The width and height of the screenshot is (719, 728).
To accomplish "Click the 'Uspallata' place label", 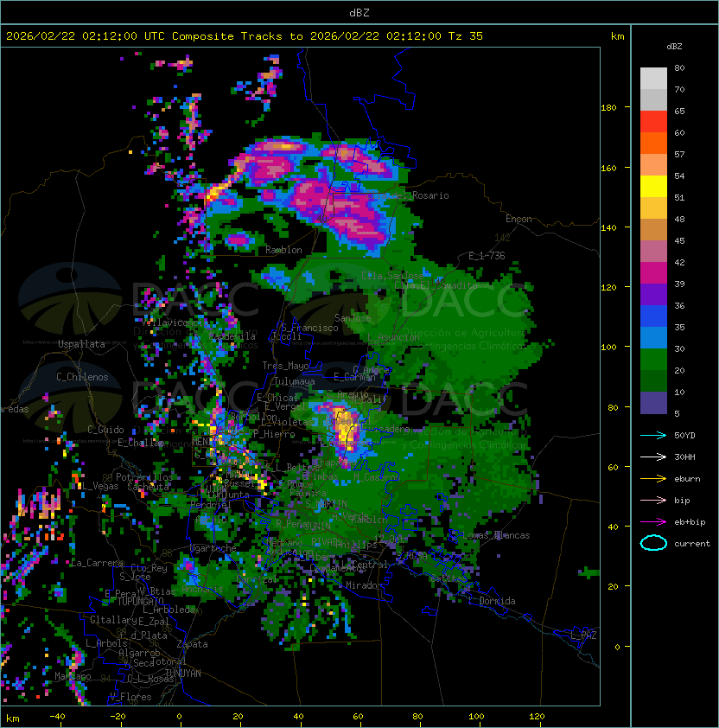I will [81, 344].
